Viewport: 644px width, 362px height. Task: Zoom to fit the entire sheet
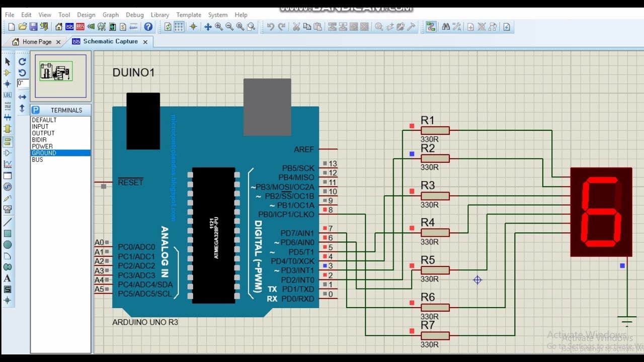pyautogui.click(x=240, y=27)
